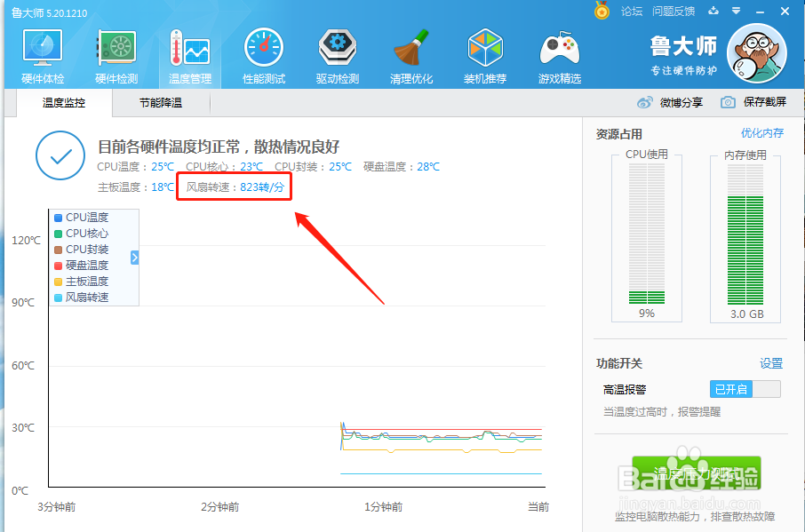Click the 当前 time axis label
The image size is (805, 532).
[x=538, y=507]
